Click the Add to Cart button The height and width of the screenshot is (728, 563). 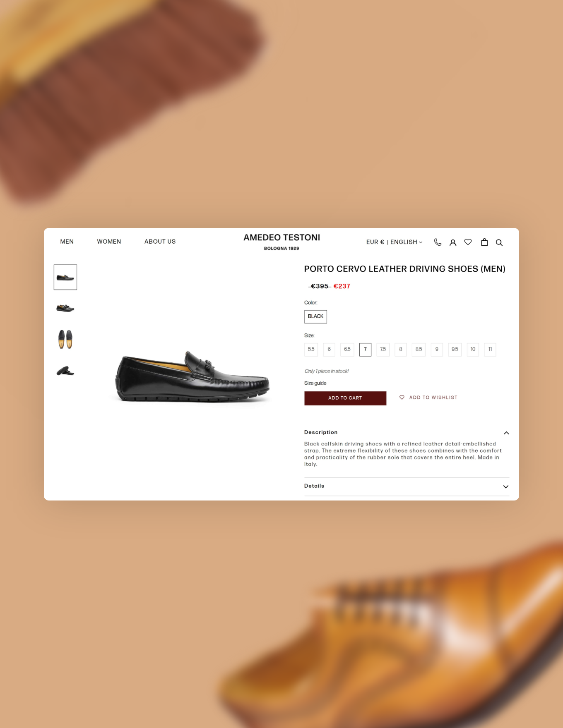[345, 398]
